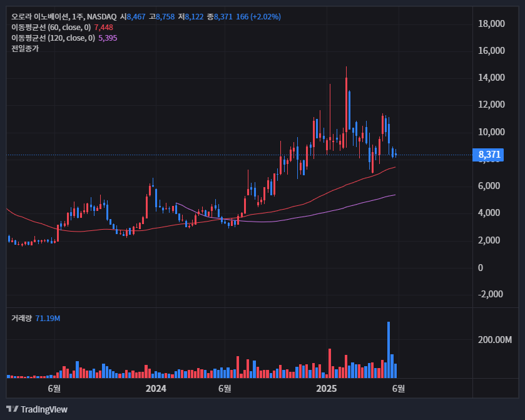Click the TradingView logo link
Viewport: 525px width, 420px height.
37,409
